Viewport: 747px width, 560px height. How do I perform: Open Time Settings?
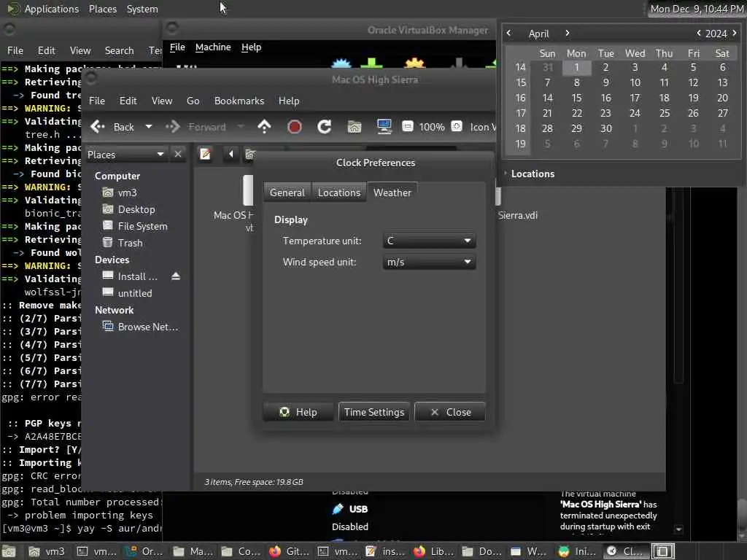point(374,412)
